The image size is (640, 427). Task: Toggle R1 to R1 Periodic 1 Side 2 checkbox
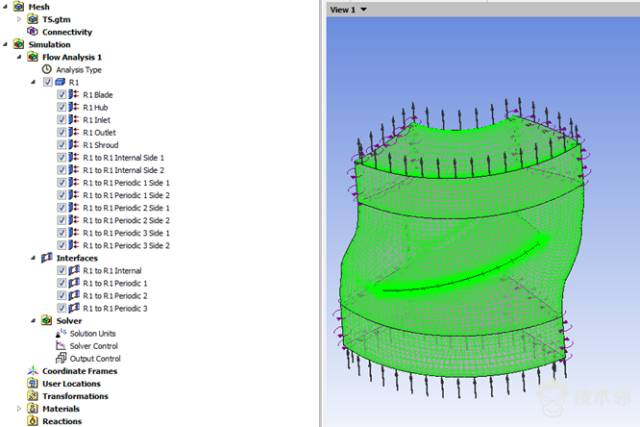pyautogui.click(x=62, y=195)
